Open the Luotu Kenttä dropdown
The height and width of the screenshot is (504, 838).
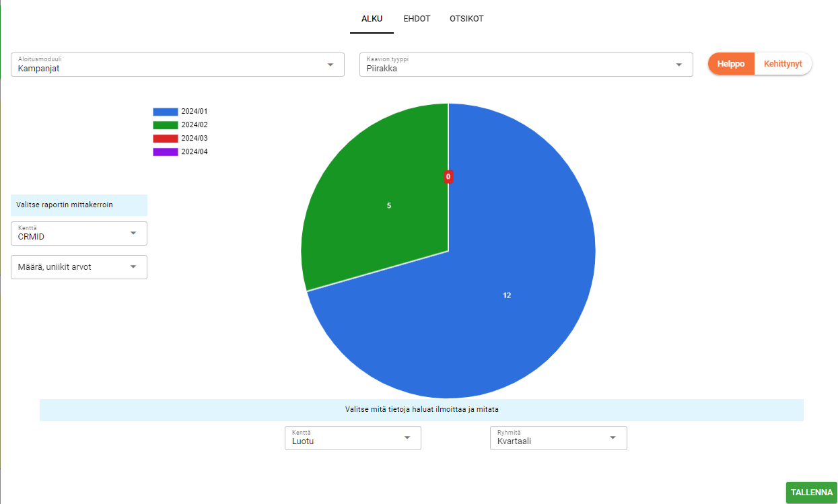(x=353, y=438)
